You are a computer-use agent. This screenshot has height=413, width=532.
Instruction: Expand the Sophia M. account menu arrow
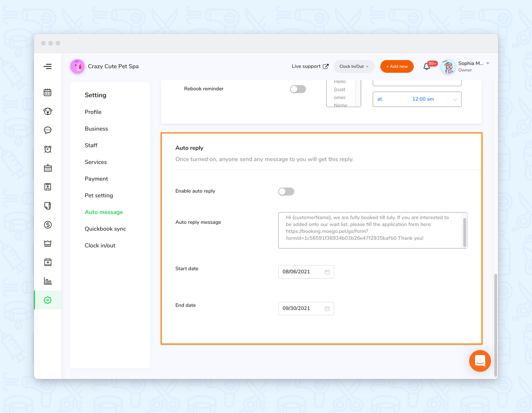488,63
